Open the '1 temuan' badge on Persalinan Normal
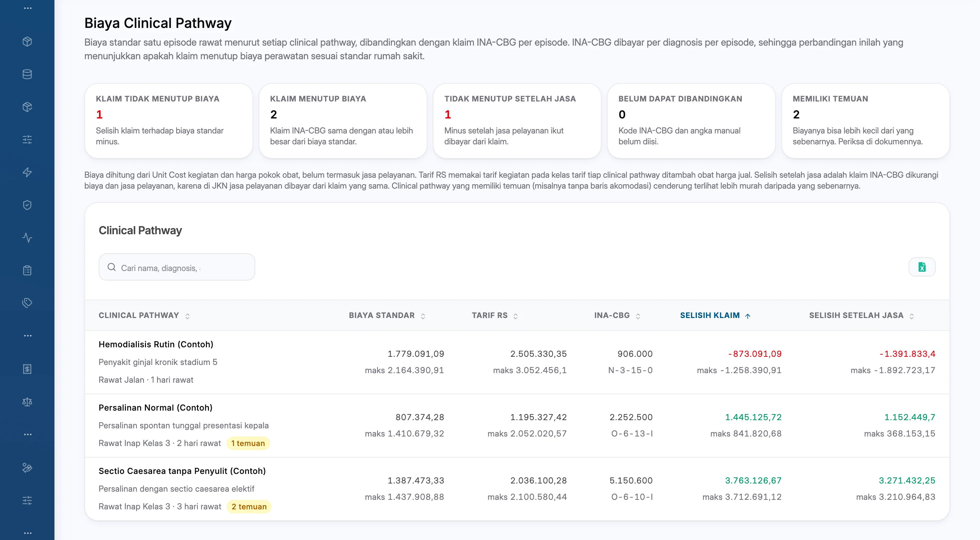This screenshot has width=980, height=540. point(248,443)
